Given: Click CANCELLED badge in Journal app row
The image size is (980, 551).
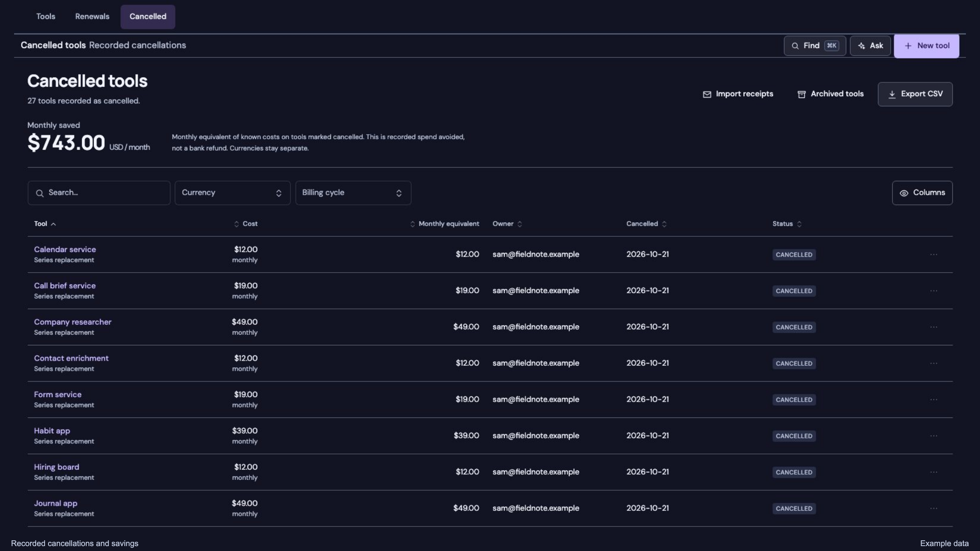Looking at the screenshot, I should [794, 508].
